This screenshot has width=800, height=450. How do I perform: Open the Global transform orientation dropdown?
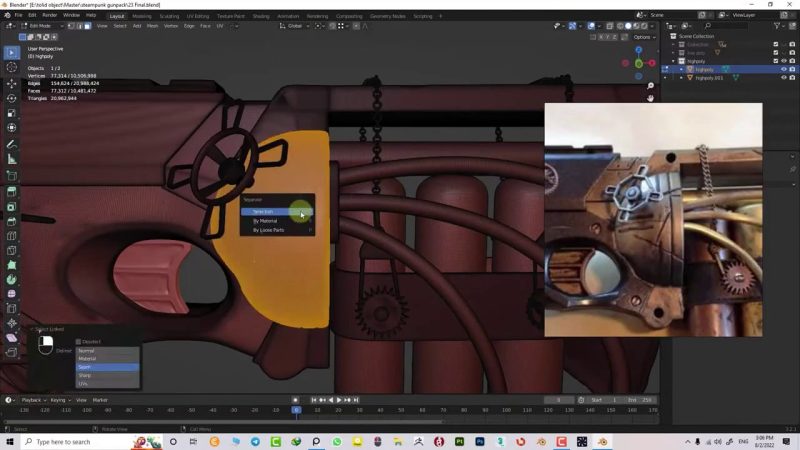click(x=297, y=25)
